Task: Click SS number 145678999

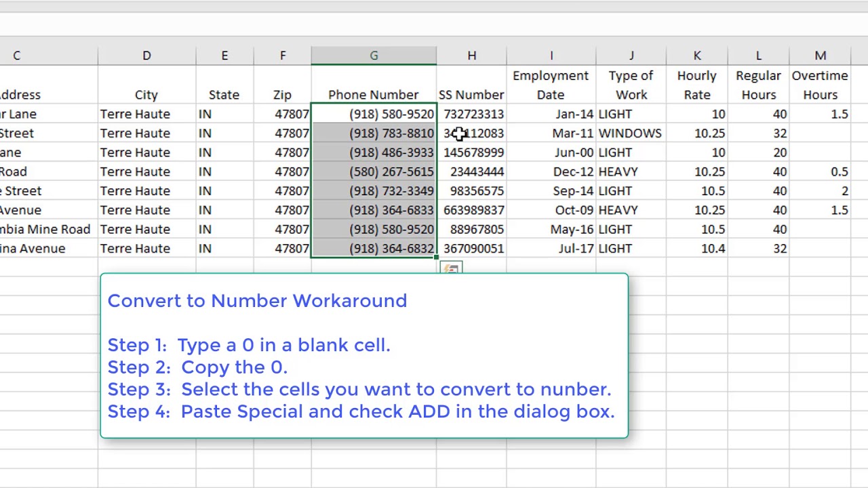Action: 471,152
